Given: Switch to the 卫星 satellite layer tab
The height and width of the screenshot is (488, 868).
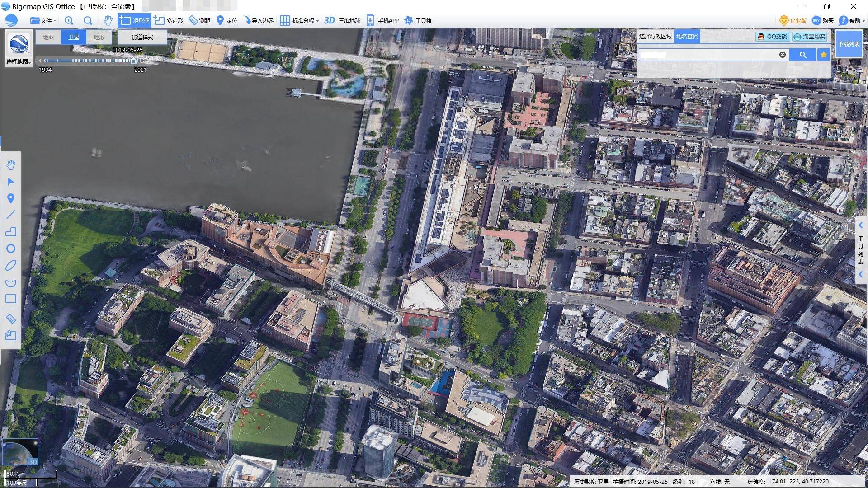Looking at the screenshot, I should [x=74, y=37].
